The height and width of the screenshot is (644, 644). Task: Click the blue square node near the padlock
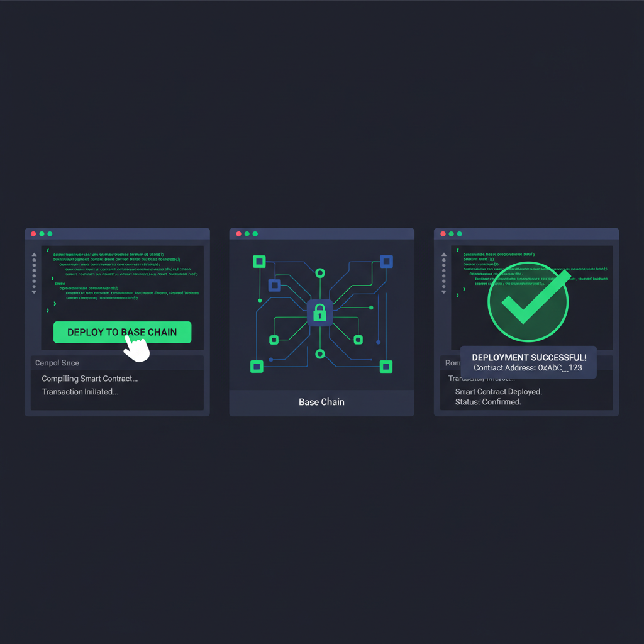click(274, 286)
